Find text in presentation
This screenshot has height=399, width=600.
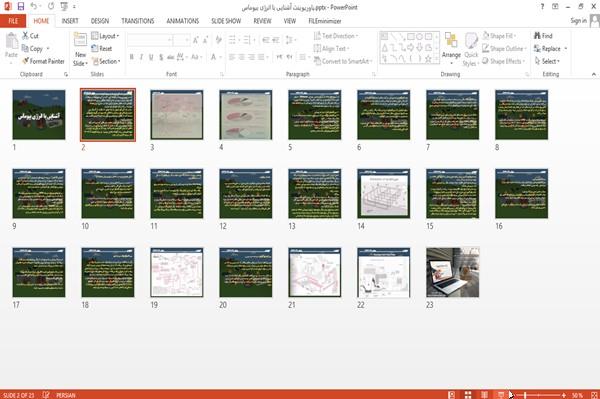click(543, 36)
